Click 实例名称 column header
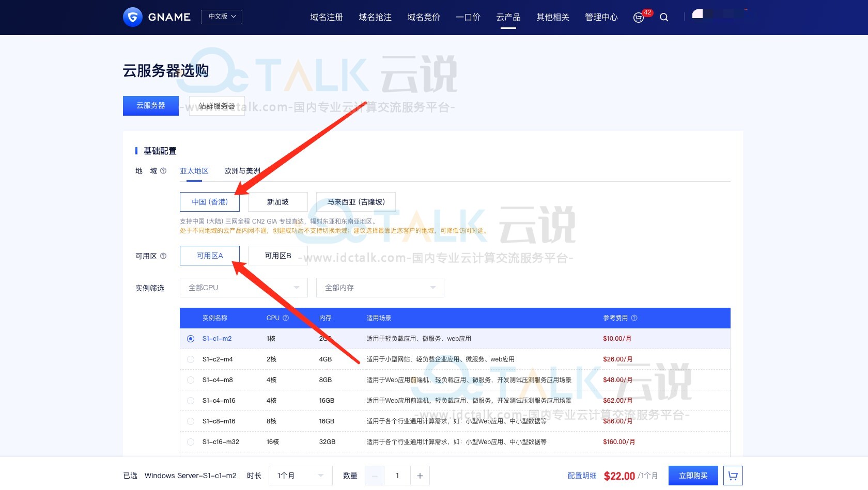Screen dimensions: 868x490 click(215, 318)
